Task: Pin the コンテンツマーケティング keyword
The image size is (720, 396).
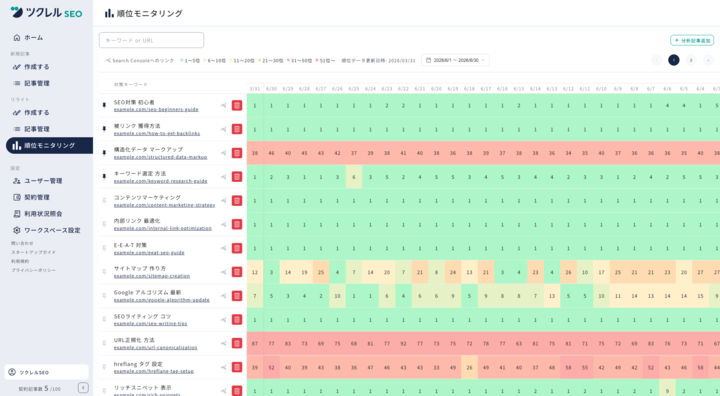Action: pos(104,201)
